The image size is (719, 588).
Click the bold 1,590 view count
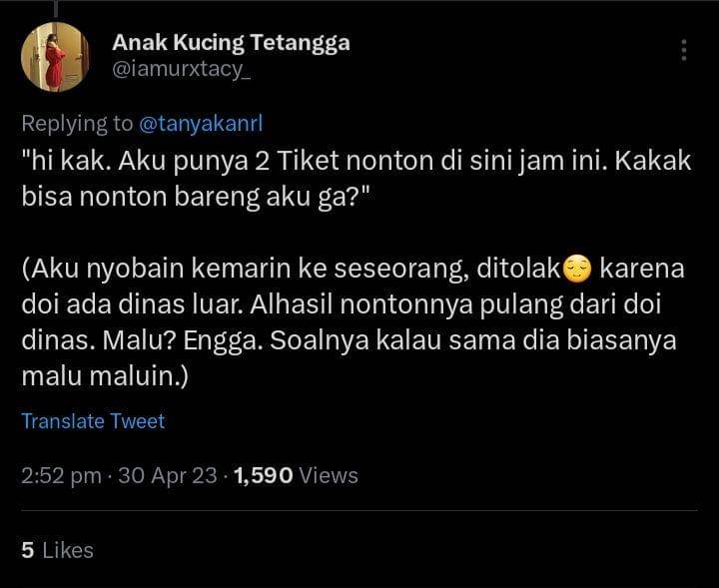tap(263, 475)
